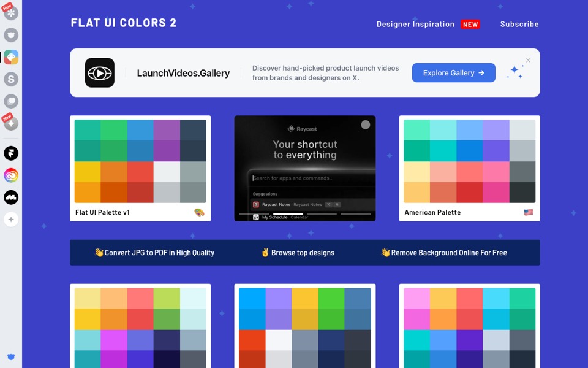Add a new app with the plus icon

coord(11,220)
